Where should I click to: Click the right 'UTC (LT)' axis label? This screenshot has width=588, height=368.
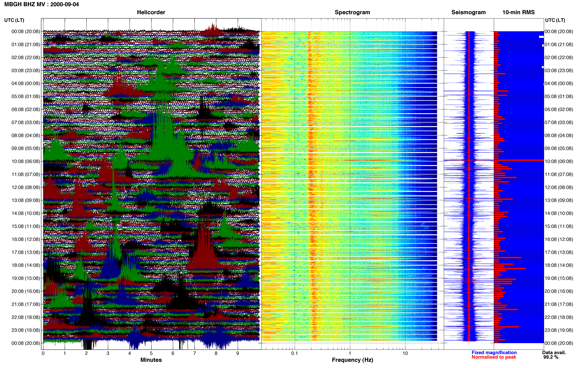coord(555,20)
